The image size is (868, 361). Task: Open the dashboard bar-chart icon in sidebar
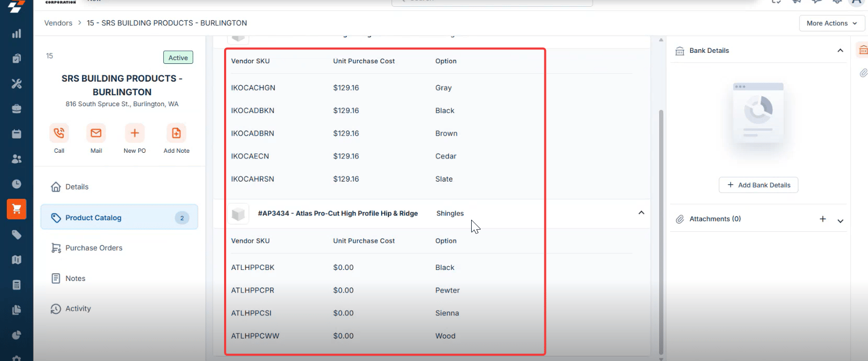(17, 33)
